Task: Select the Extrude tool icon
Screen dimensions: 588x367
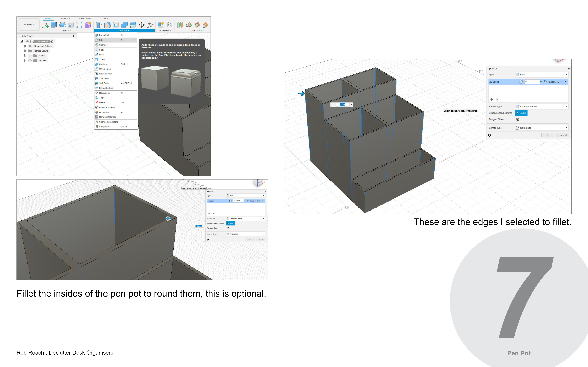Action: tap(54, 25)
